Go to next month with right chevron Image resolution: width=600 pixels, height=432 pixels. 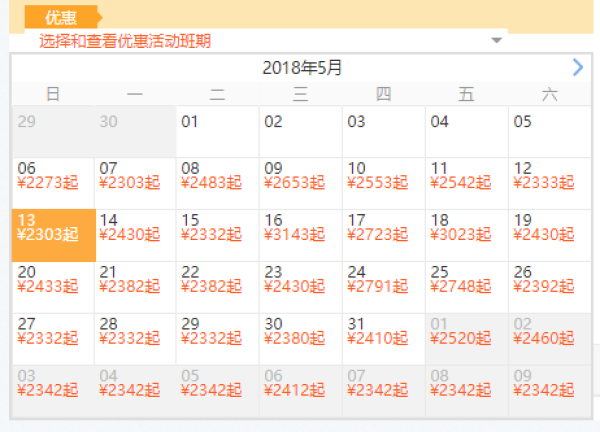click(x=578, y=68)
